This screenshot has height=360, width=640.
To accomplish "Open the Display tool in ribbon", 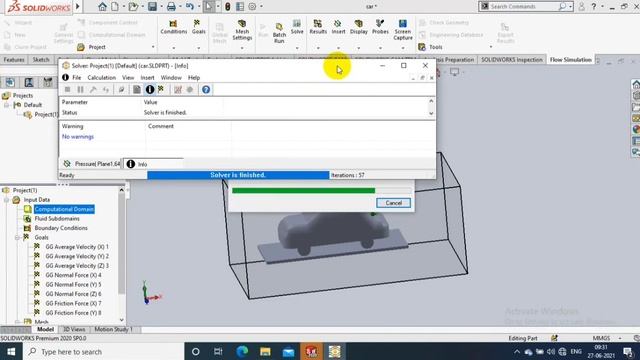I will [x=359, y=27].
